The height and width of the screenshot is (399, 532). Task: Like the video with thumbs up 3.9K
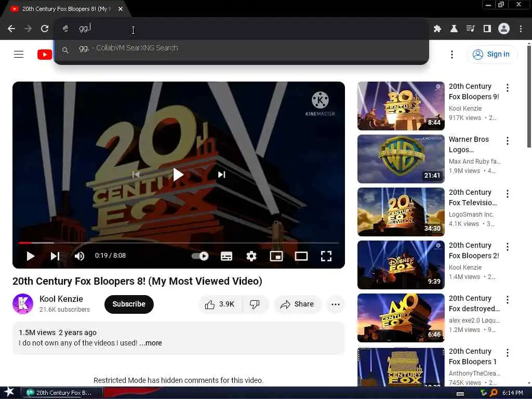[220, 304]
